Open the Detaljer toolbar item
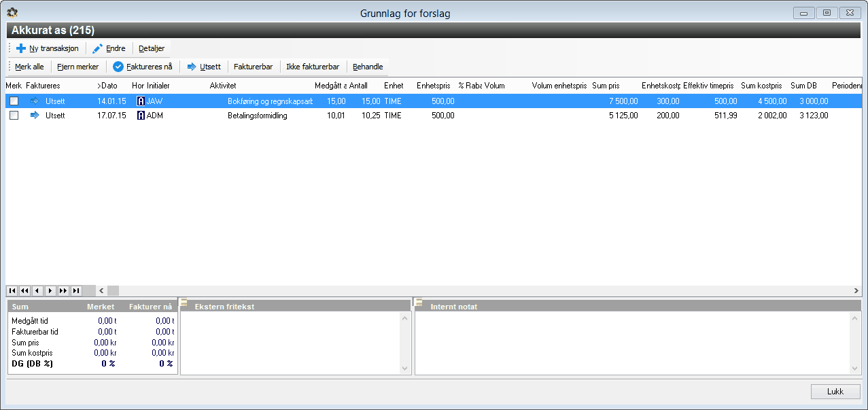868x410 pixels. point(152,49)
